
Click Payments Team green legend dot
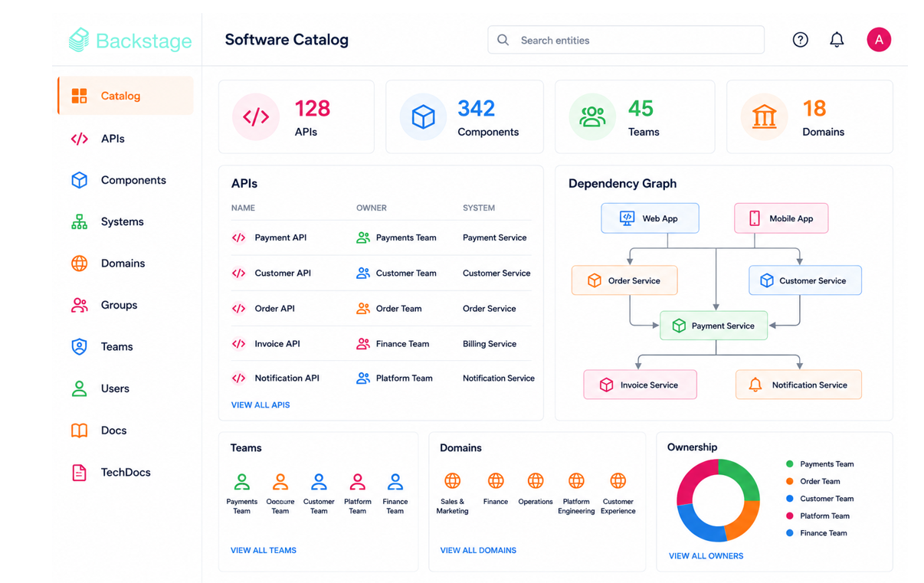coord(790,463)
